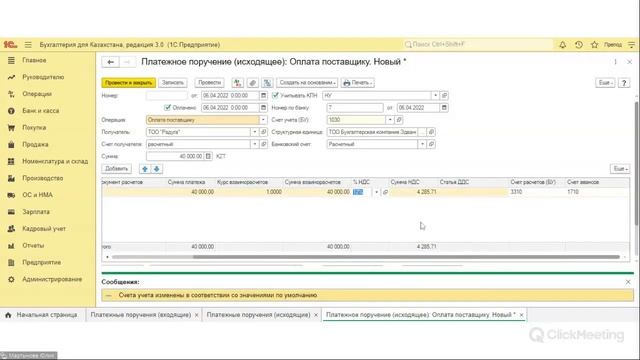The image size is (640, 360).
Task: Expand the Счет учета (БУ) dropdown
Action: [x=390, y=120]
